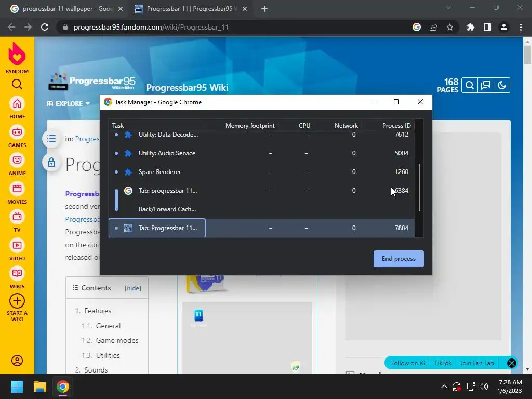Open Chrome three-dot menu
The height and width of the screenshot is (399, 532).
pos(521,27)
